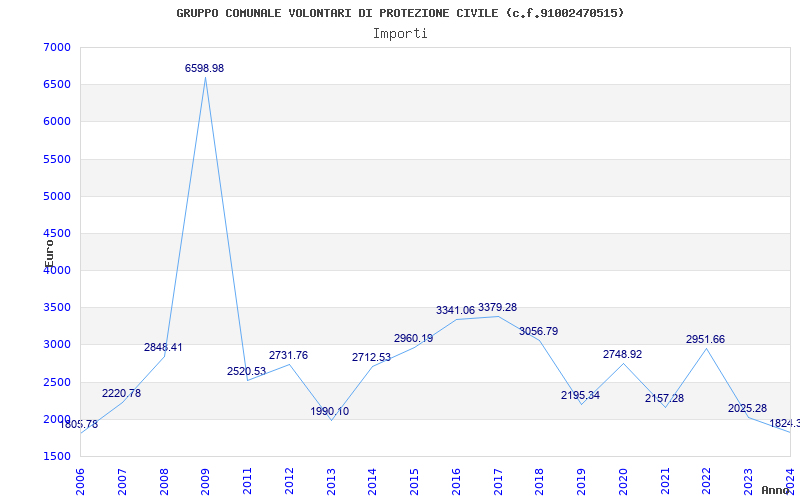Click the 2025.28 data label

(x=747, y=409)
